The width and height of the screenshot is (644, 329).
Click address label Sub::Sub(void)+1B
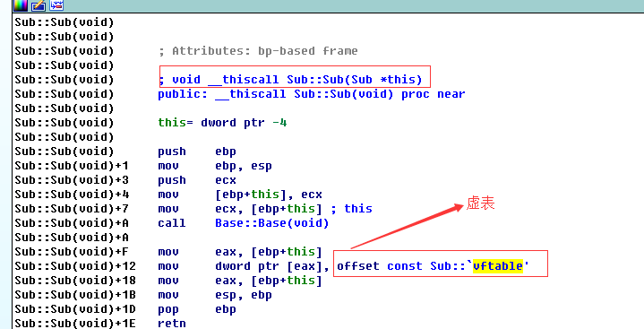(x=75, y=295)
